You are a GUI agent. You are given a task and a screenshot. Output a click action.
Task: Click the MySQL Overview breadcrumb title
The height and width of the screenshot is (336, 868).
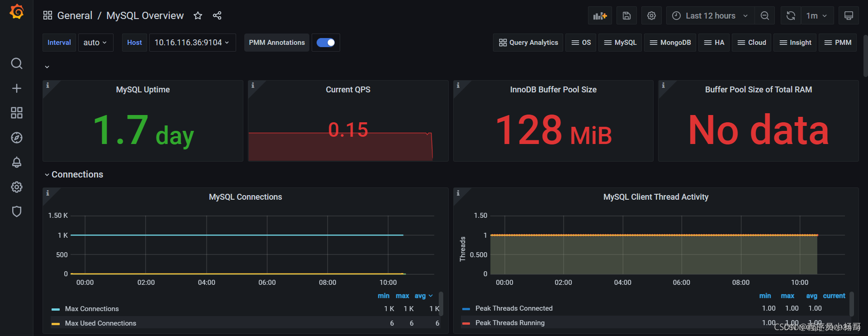click(x=145, y=16)
